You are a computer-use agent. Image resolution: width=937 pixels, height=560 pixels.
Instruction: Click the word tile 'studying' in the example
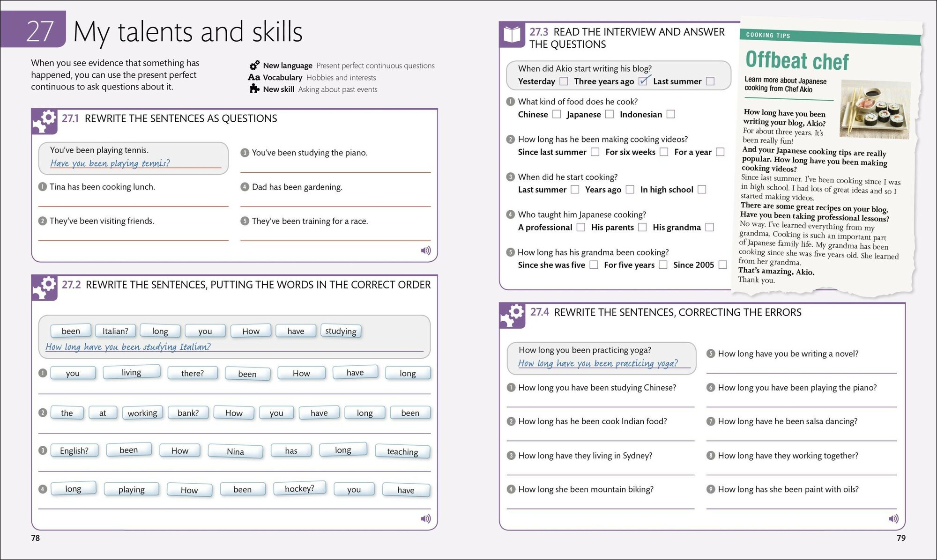pyautogui.click(x=341, y=331)
